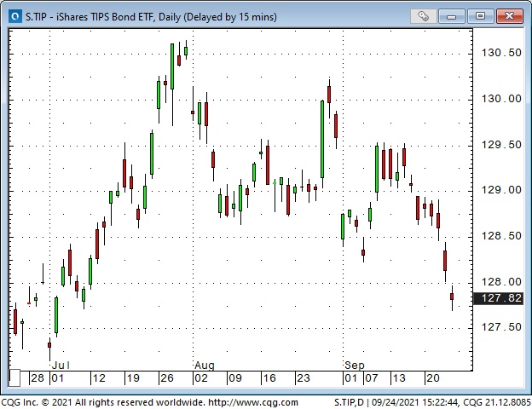The height and width of the screenshot is (409, 532).
Task: Click the date label 13 on time axis
Action: (x=399, y=378)
